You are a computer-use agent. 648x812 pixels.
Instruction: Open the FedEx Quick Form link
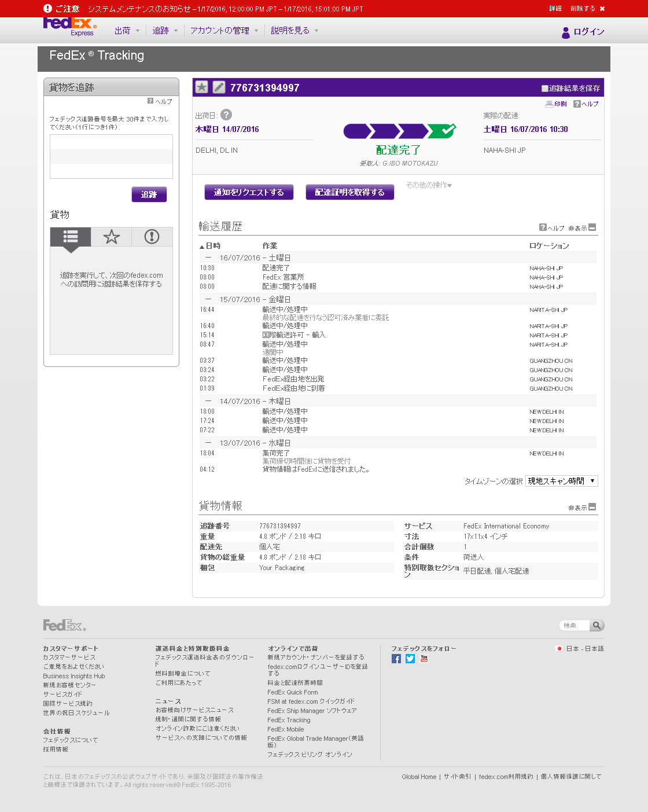[293, 692]
